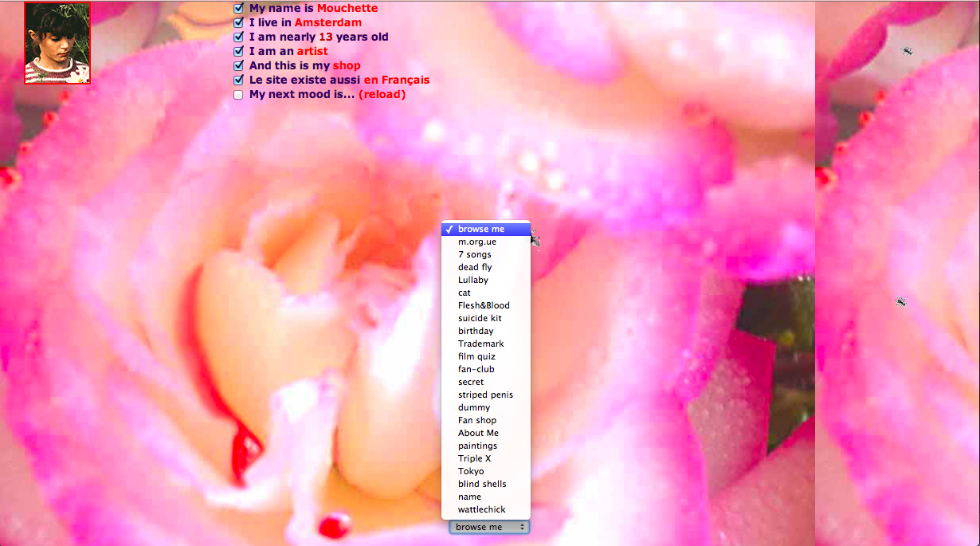This screenshot has height=546, width=980.
Task: Click the fly nearest the top right corner
Action: click(x=907, y=51)
